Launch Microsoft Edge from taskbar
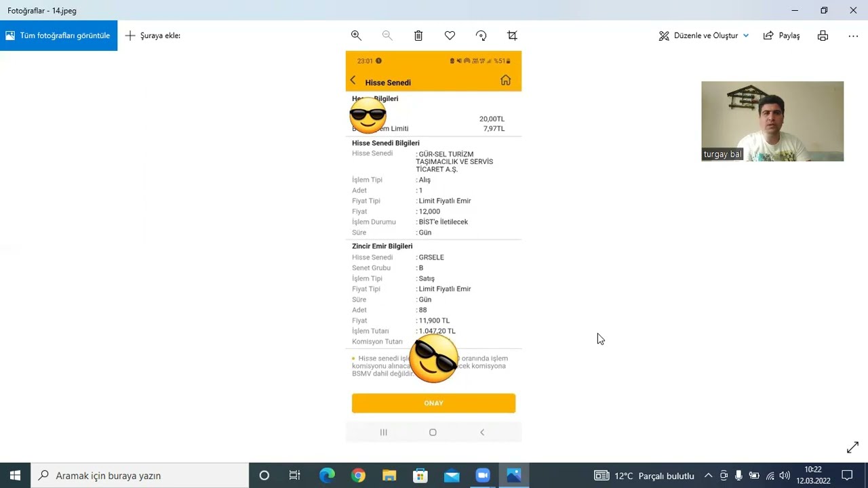 pyautogui.click(x=327, y=475)
